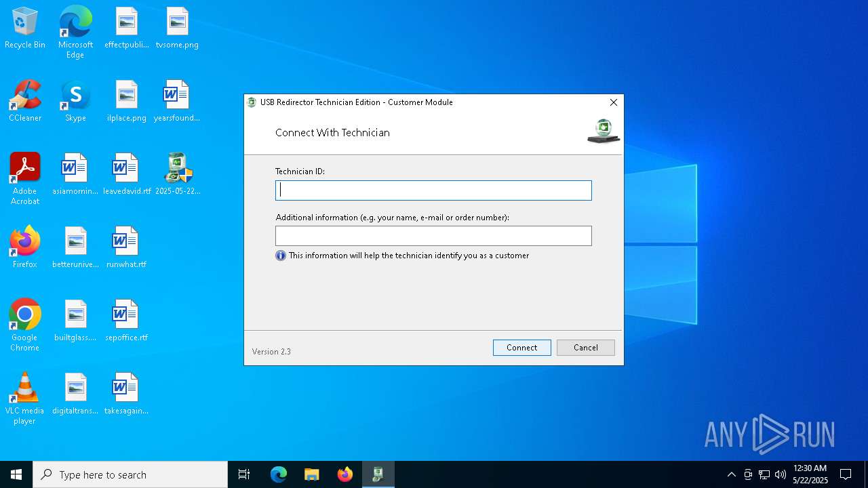
Task: Open Task View from the taskbar
Action: (x=244, y=474)
